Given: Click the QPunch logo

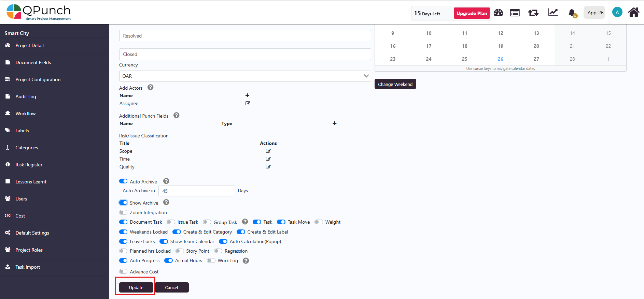Looking at the screenshot, I should [39, 12].
